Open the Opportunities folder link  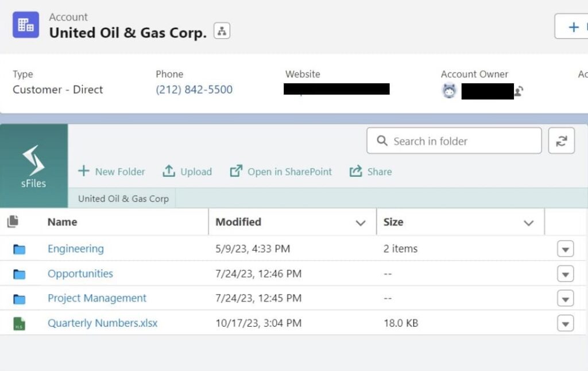point(80,274)
